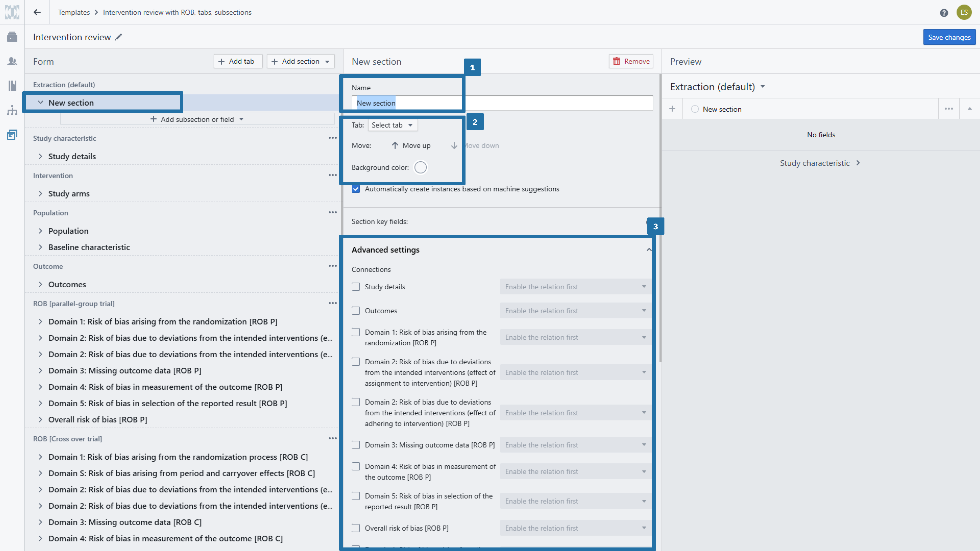This screenshot has height=551, width=980.
Task: Open the help question mark icon
Action: [x=944, y=13]
